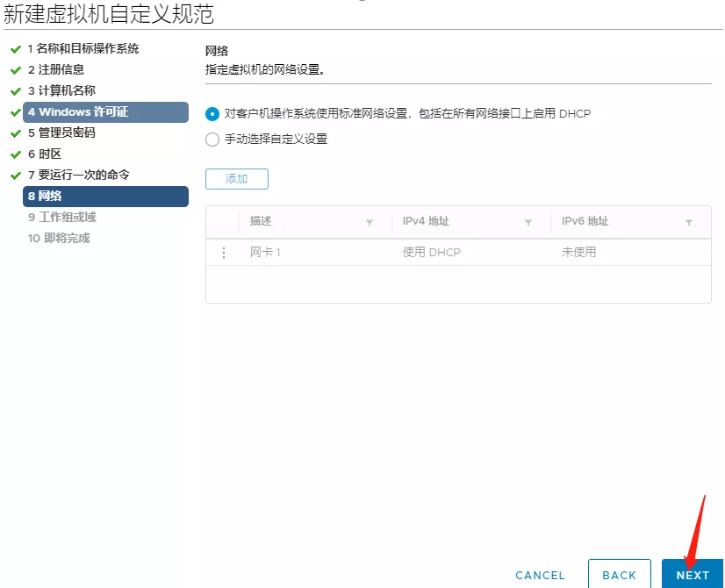Open the three-dot actions menu for 网卡 1
The height and width of the screenshot is (588, 725).
click(x=223, y=253)
